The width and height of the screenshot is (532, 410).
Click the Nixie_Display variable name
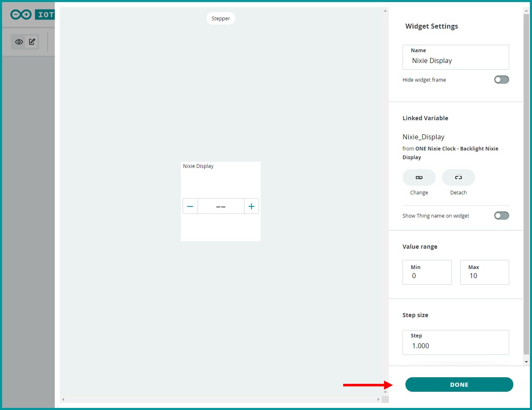click(x=423, y=137)
